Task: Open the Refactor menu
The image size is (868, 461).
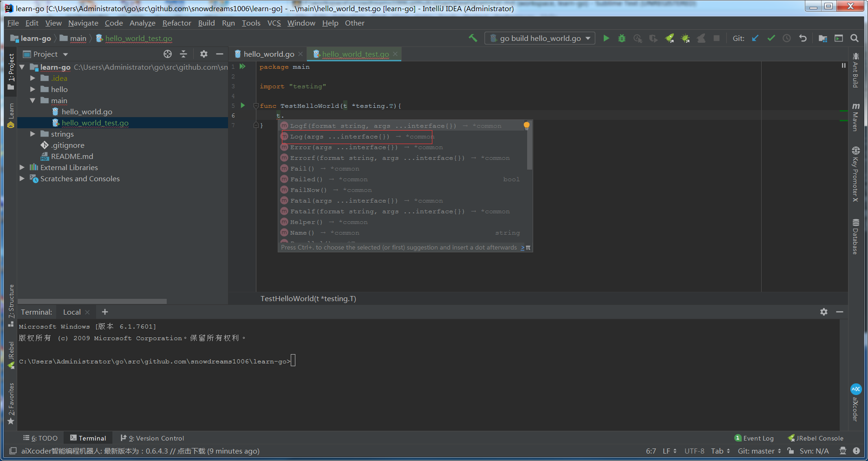Action: click(x=176, y=23)
